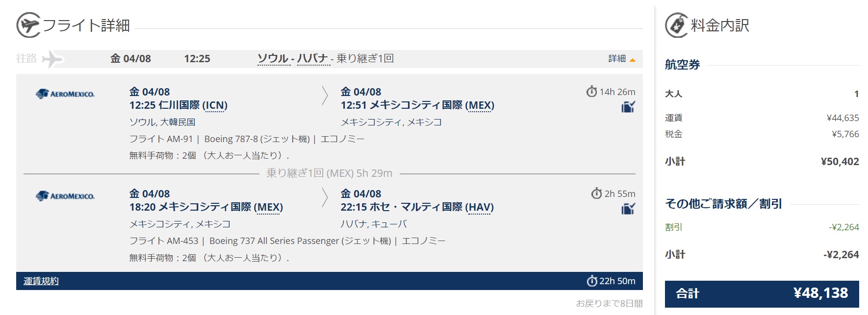868x315 pixels.
Task: Click the arrow between ICN and MEX
Action: pyautogui.click(x=325, y=96)
